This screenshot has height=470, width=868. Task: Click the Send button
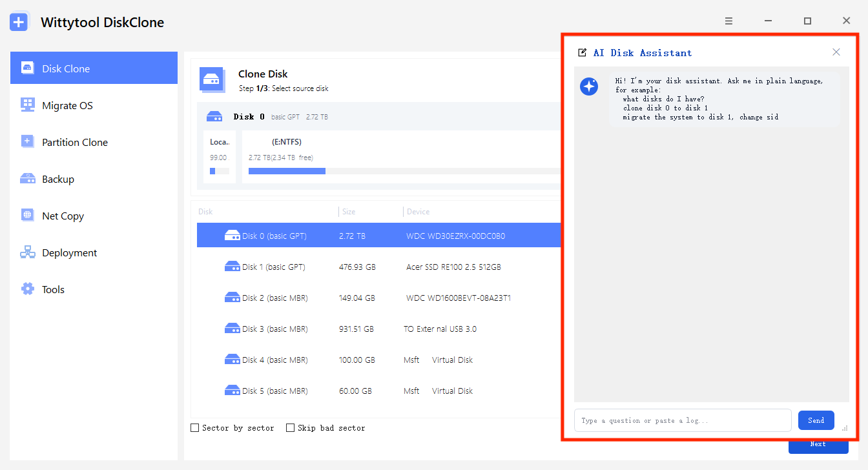click(x=816, y=420)
